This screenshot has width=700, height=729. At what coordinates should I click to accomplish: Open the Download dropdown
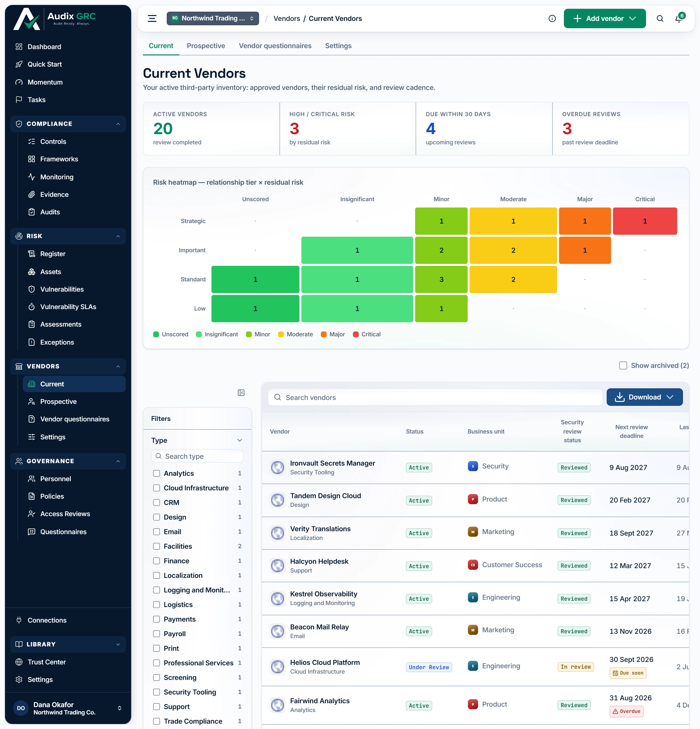click(x=644, y=397)
